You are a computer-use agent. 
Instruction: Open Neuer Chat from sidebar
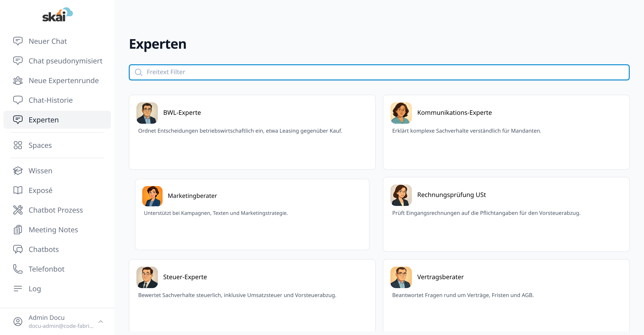click(57, 41)
